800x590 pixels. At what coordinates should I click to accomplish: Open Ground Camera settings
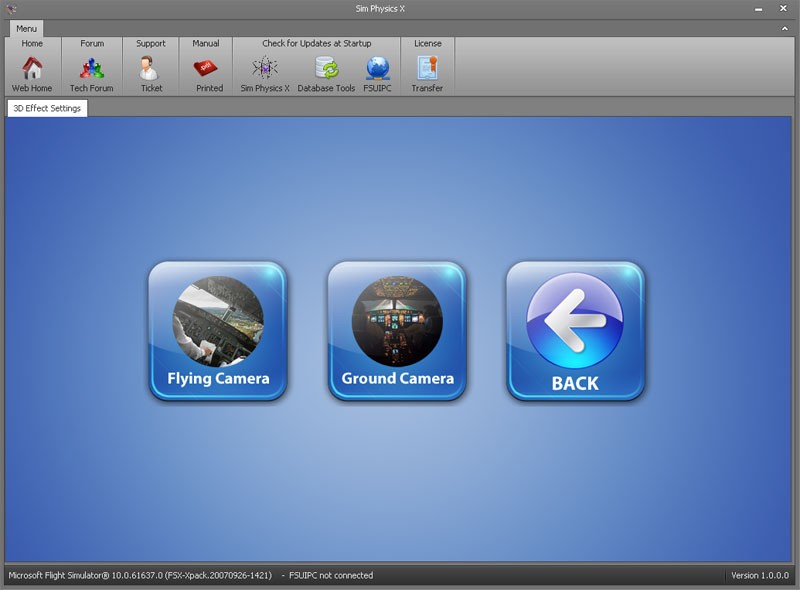coord(397,331)
